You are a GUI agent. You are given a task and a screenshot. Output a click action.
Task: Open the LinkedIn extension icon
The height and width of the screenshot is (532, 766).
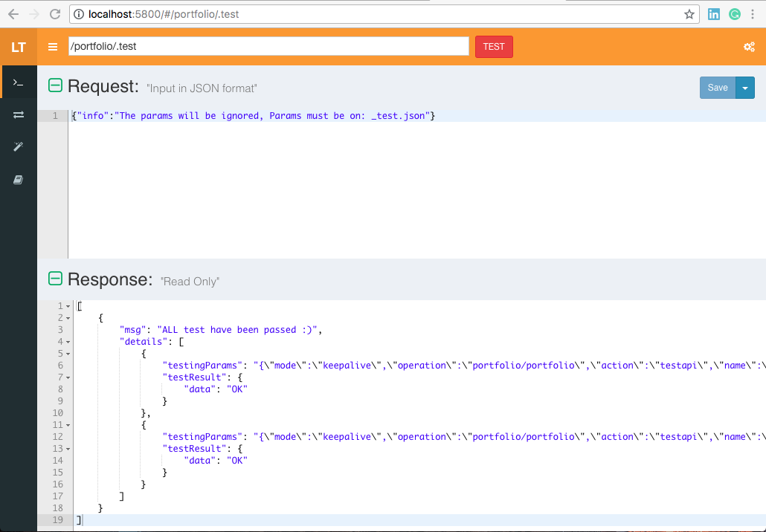714,14
